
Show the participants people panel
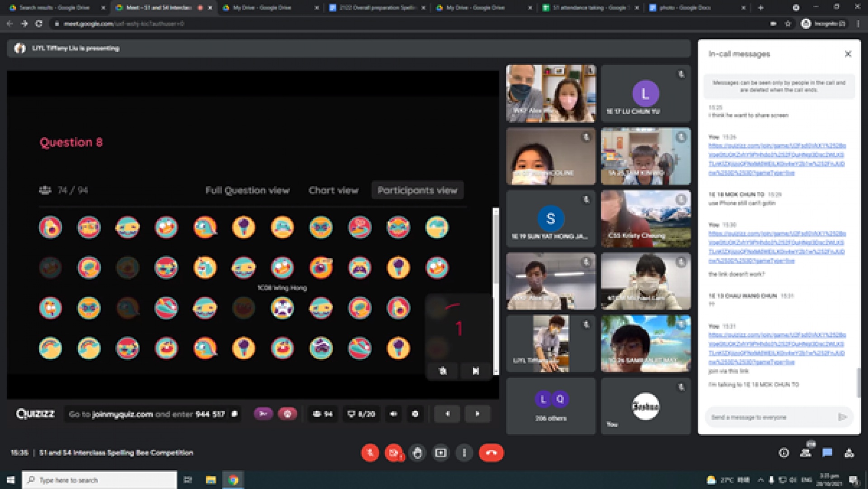806,453
